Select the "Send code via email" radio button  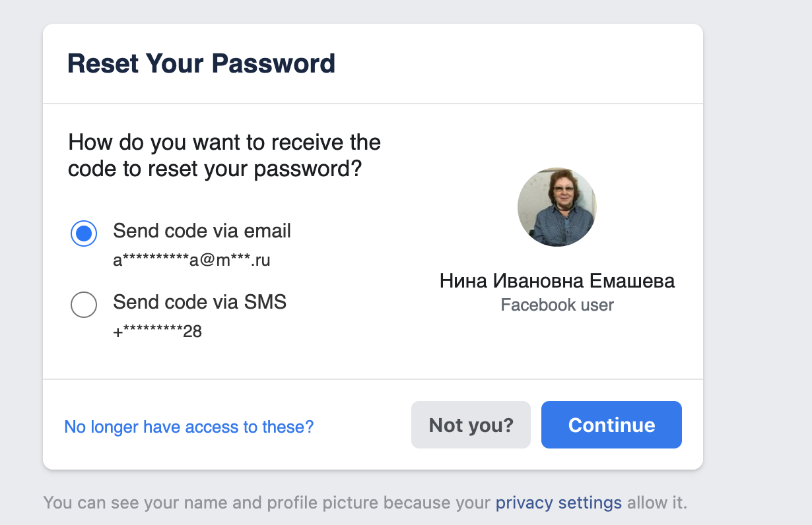tap(84, 233)
